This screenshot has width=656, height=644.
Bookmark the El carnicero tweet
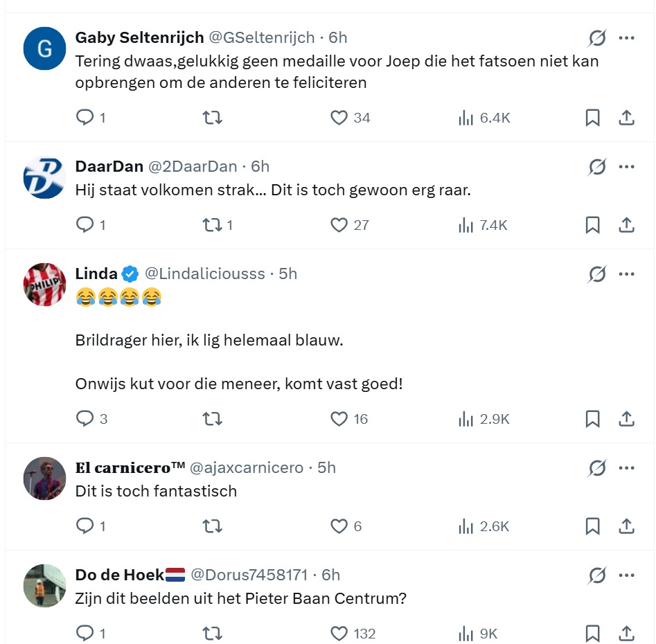click(x=592, y=526)
